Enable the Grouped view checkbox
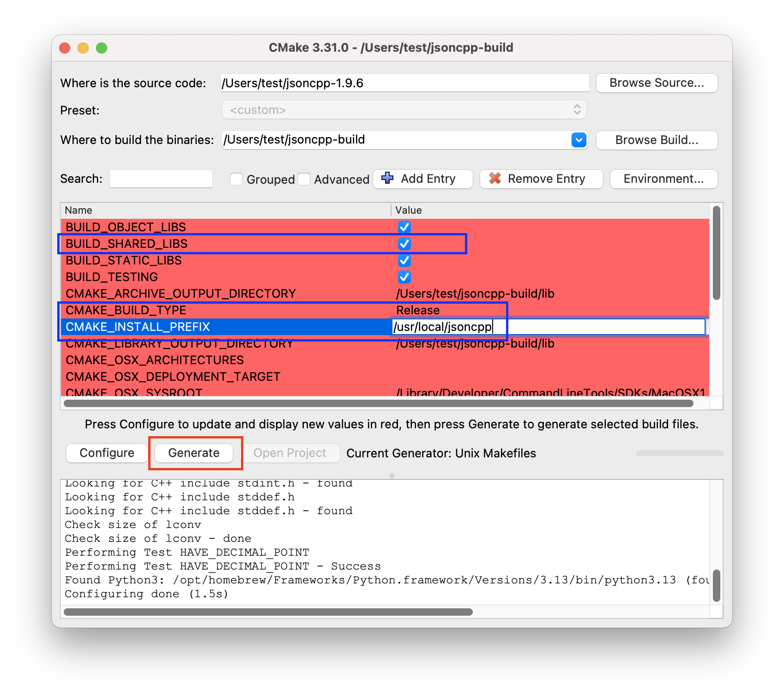 click(236, 179)
